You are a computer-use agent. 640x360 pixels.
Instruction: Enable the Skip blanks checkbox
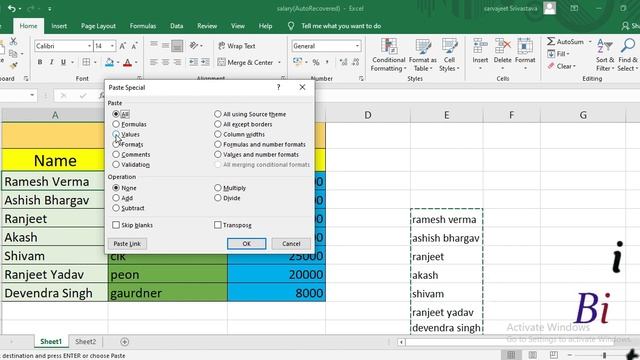coord(116,225)
